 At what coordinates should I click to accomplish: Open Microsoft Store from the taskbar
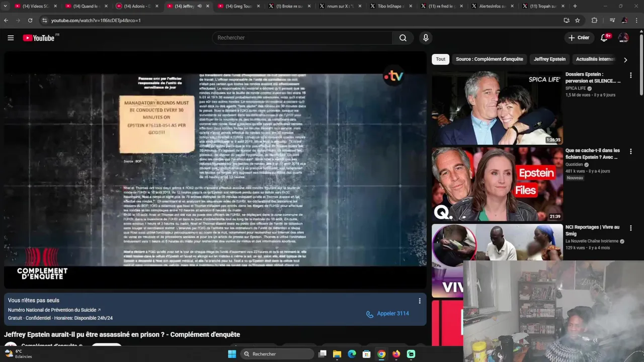(x=367, y=354)
